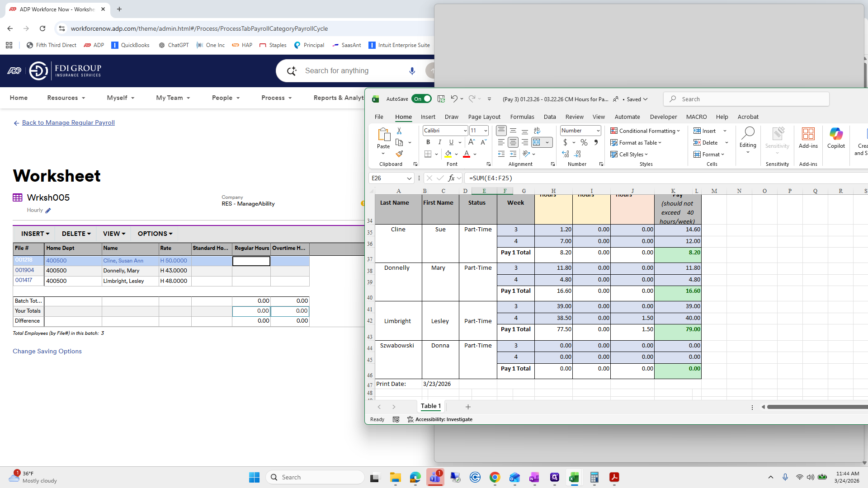Click the Increase Font Size icon
This screenshot has height=488, width=868.
click(472, 142)
